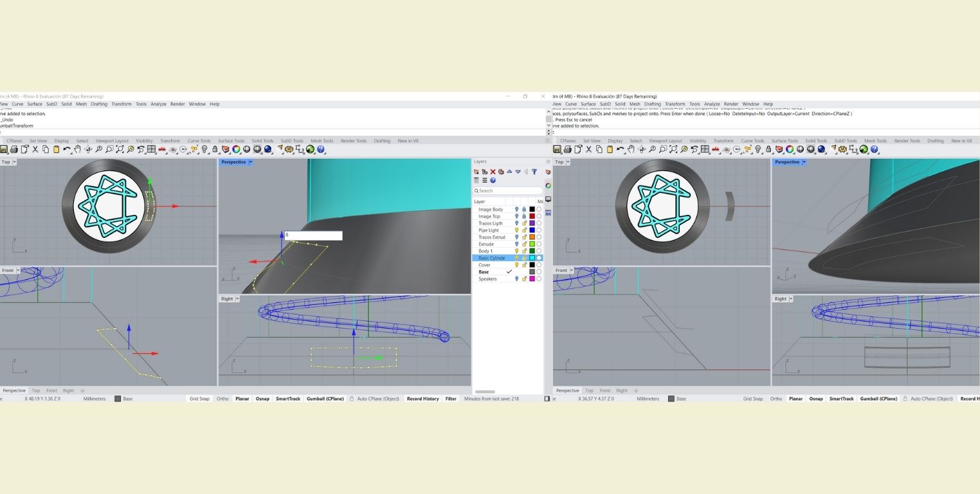This screenshot has width=980, height=494.
Task: Change cyan color swatch of Basic Cylinde layer
Action: pos(532,258)
